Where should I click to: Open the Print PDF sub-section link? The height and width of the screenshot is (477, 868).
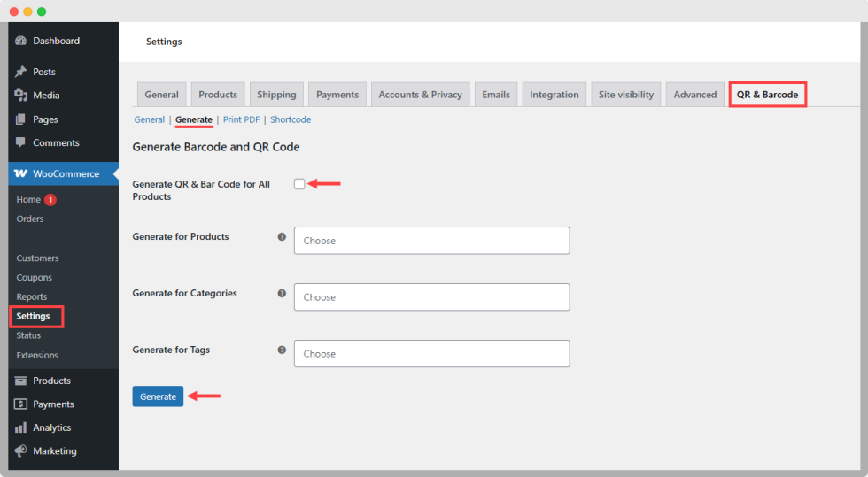(241, 119)
